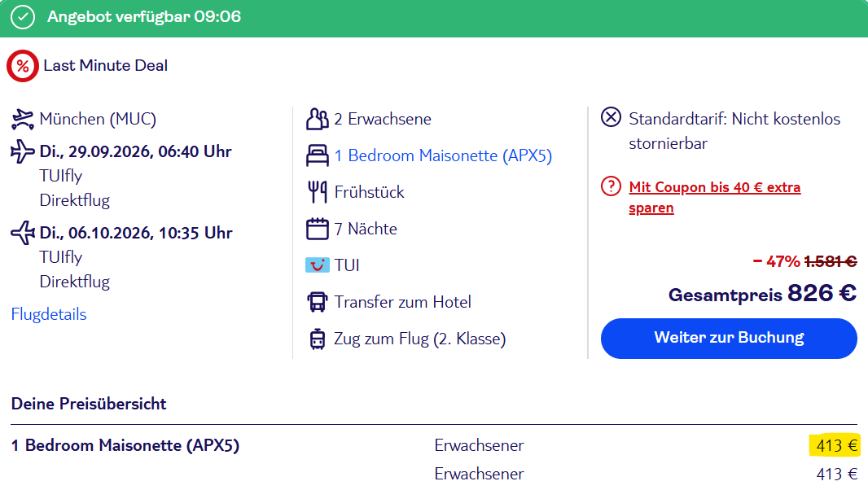Click the train icon for Zug zum Flug

point(318,339)
